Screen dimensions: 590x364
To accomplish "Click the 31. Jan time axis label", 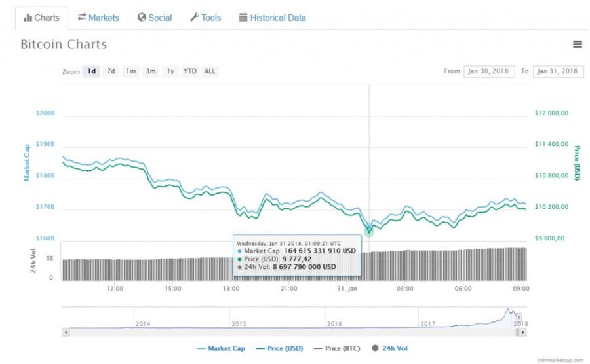I will [347, 289].
